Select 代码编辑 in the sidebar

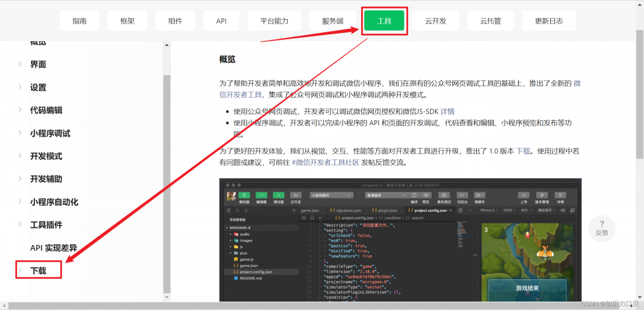point(46,110)
